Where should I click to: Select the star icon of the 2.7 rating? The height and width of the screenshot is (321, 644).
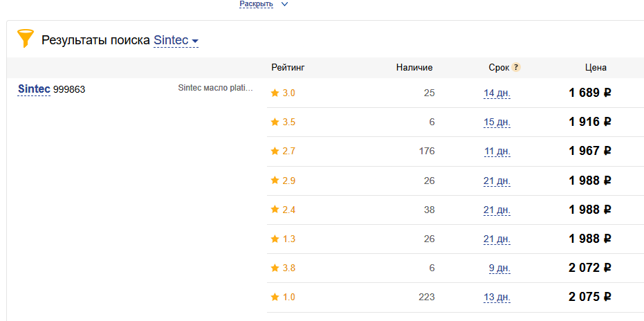point(275,152)
